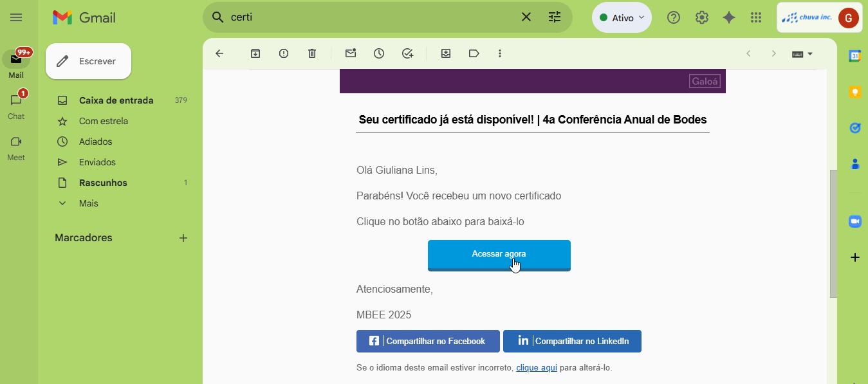The width and height of the screenshot is (868, 384).
Task: Open the Ativo status dropdown
Action: [622, 17]
